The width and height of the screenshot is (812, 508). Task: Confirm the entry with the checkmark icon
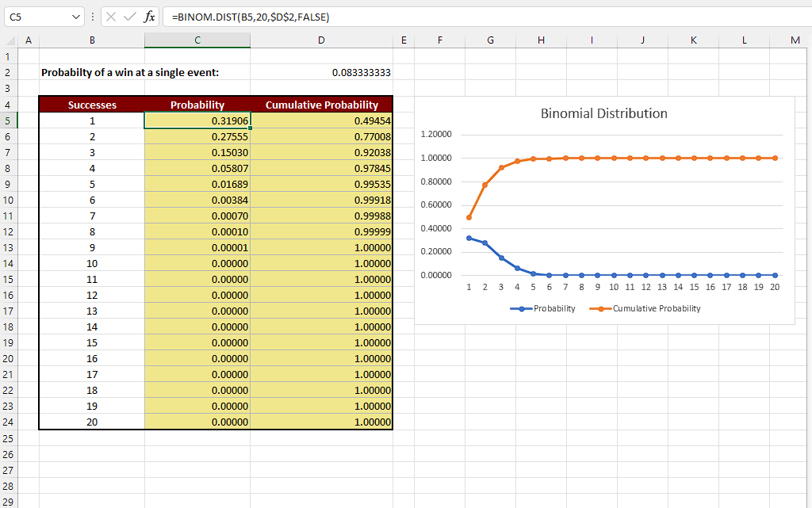(x=129, y=17)
